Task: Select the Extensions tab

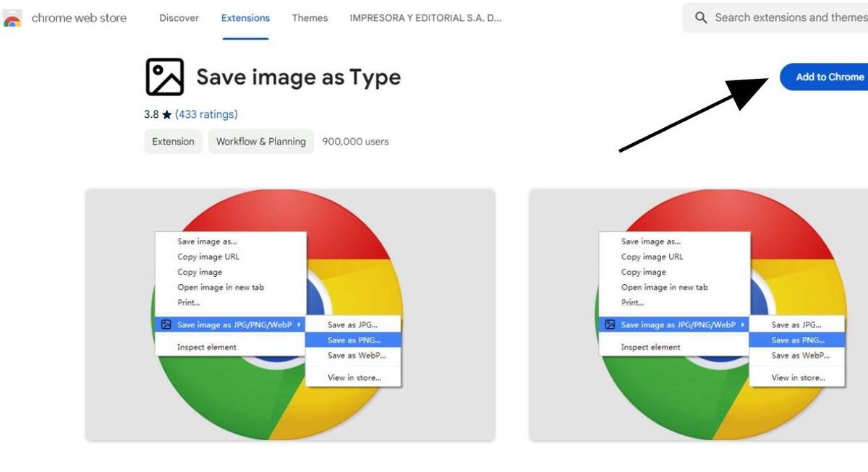Action: point(245,18)
